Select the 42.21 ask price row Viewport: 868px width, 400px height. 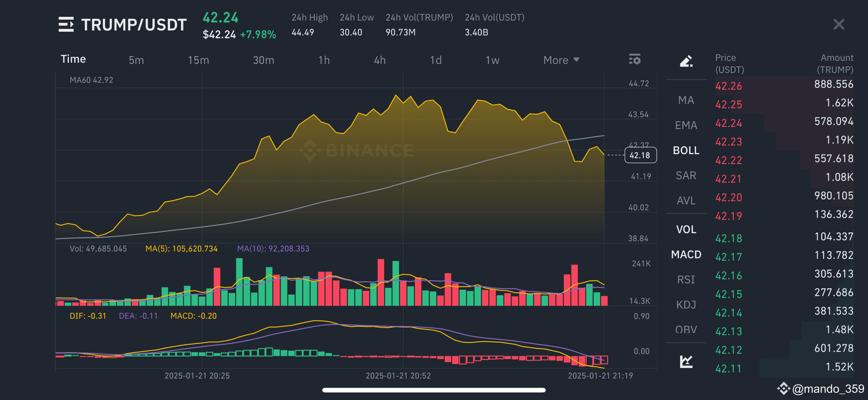tap(784, 178)
